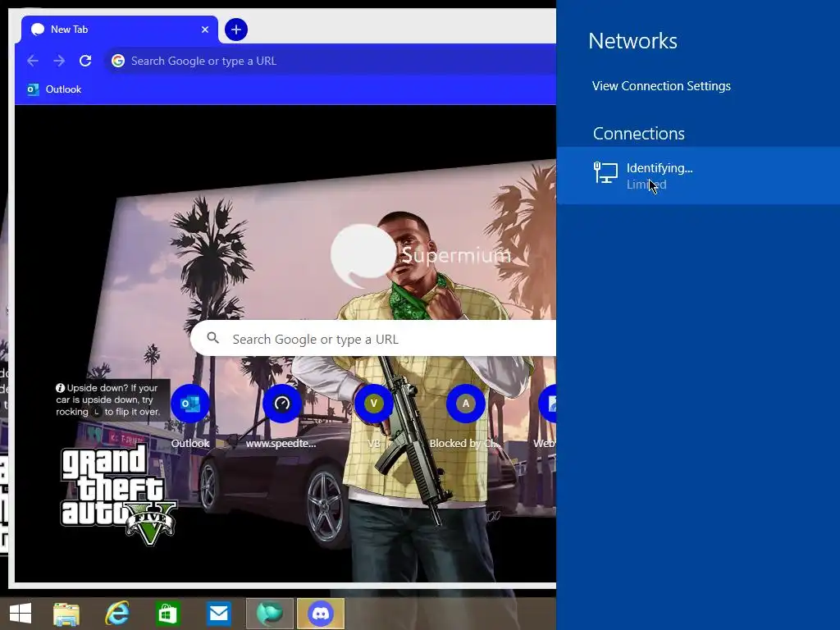
Task: Click the Networks panel heading
Action: click(632, 41)
